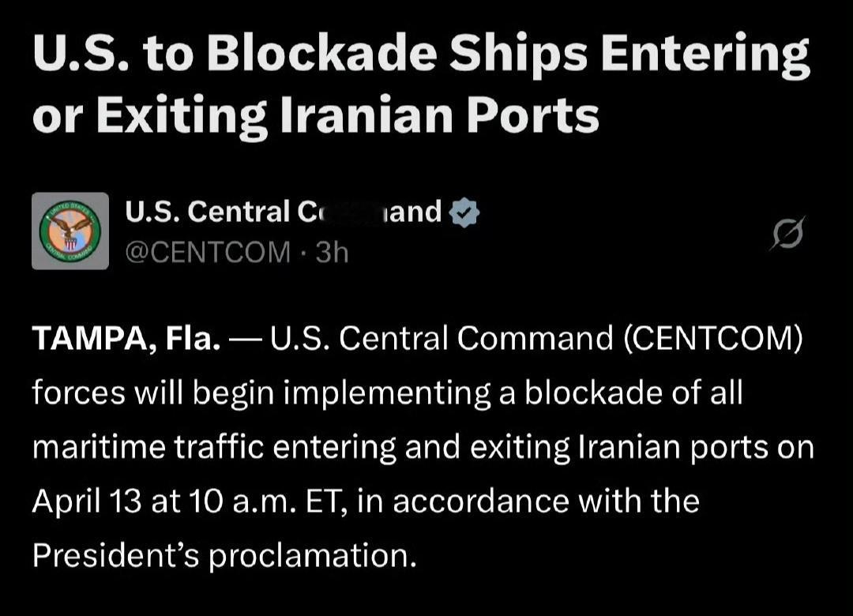This screenshot has height=616, width=853.
Task: Click the U.S. Central Command display name
Action: (284, 212)
